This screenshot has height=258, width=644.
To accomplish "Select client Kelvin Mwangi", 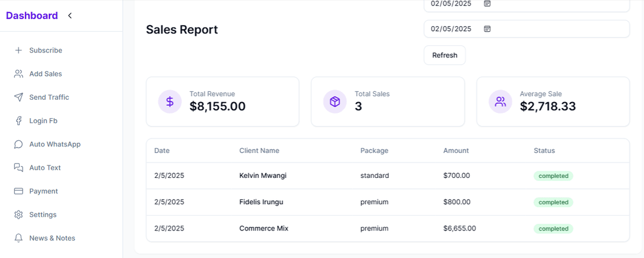I will (x=263, y=176).
